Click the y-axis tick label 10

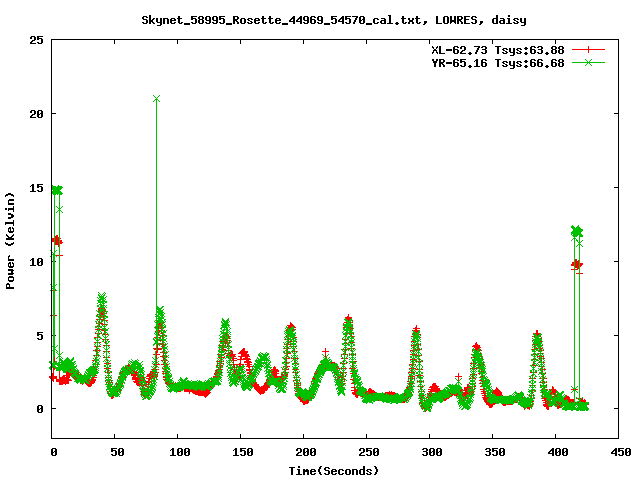click(36, 262)
